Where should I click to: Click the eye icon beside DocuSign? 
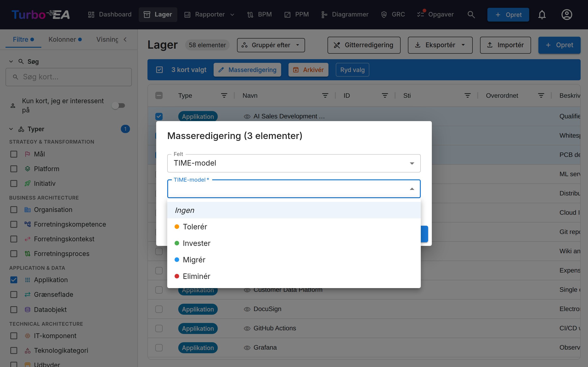click(x=247, y=309)
